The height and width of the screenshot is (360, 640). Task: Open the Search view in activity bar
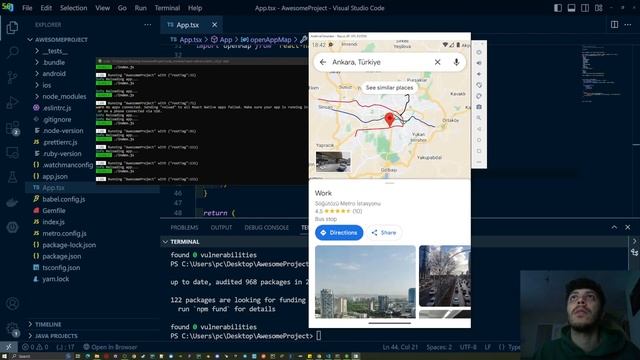click(12, 52)
